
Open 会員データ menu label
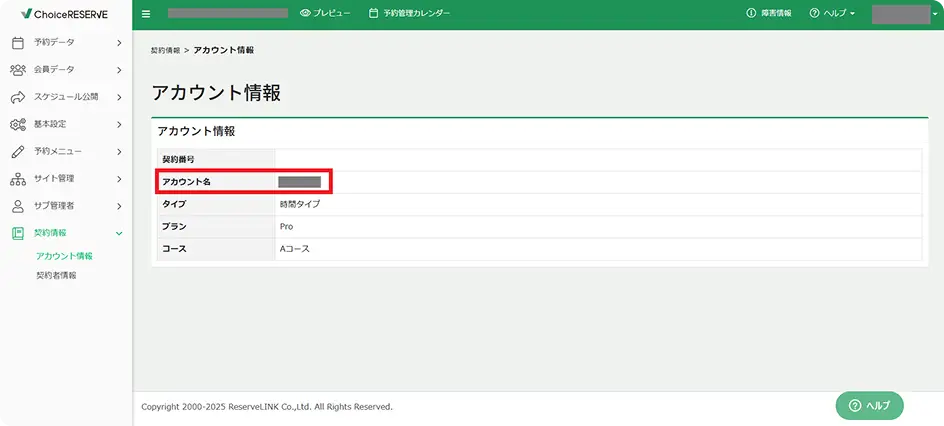54,69
